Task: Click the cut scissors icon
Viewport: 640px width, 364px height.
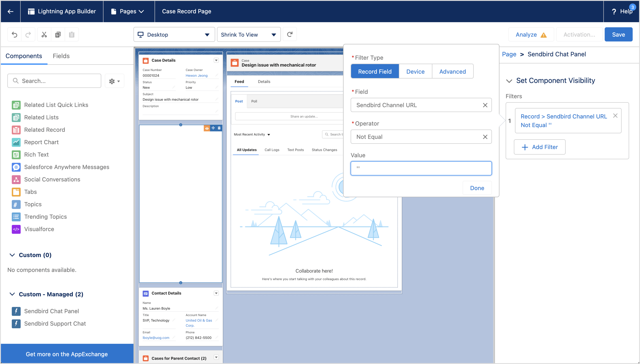Action: (x=44, y=34)
